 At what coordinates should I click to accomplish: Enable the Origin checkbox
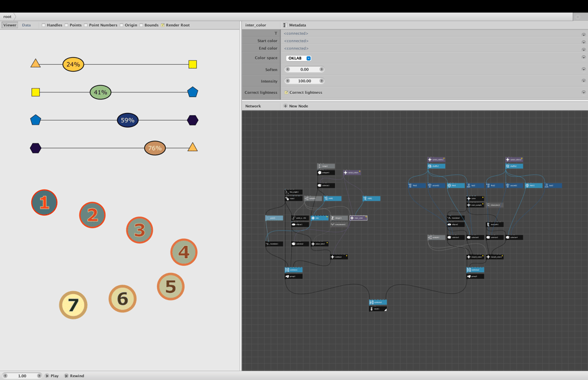122,25
